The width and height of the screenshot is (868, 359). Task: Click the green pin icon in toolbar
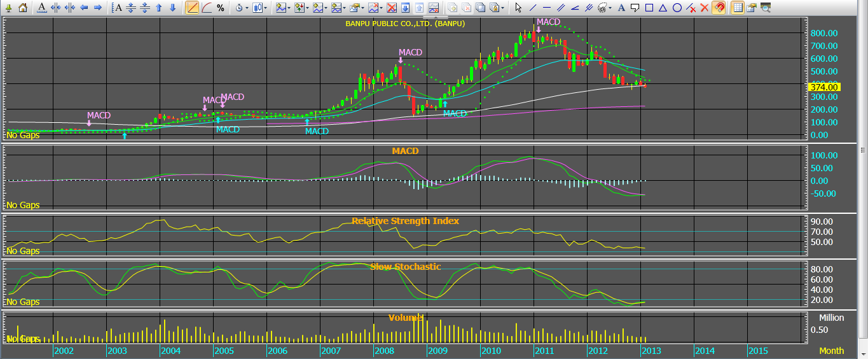[9, 8]
